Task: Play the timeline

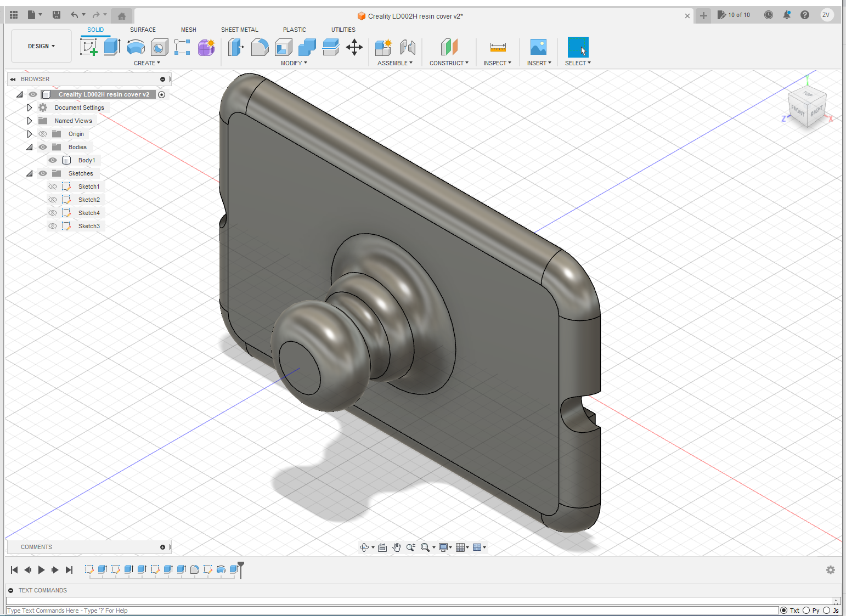Action: pyautogui.click(x=41, y=570)
